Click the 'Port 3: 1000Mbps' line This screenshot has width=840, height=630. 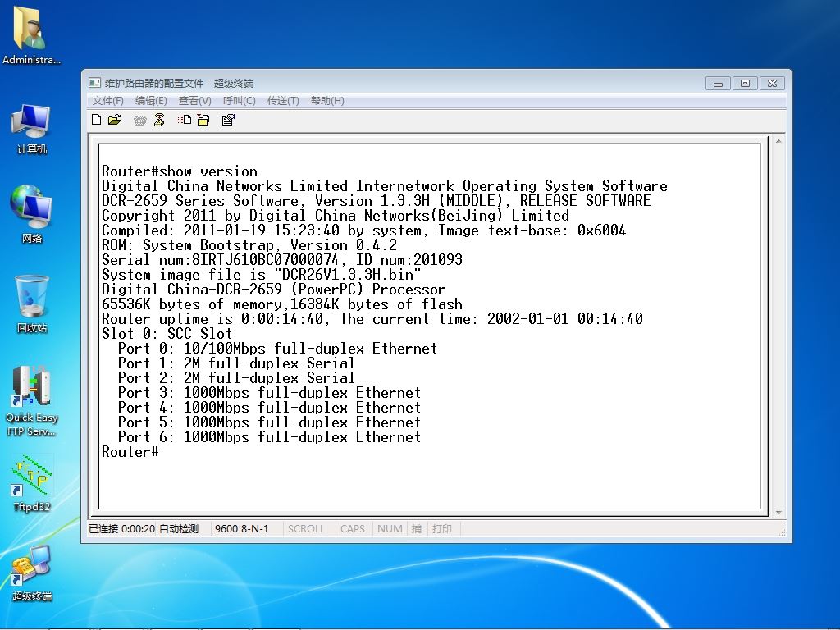[269, 393]
